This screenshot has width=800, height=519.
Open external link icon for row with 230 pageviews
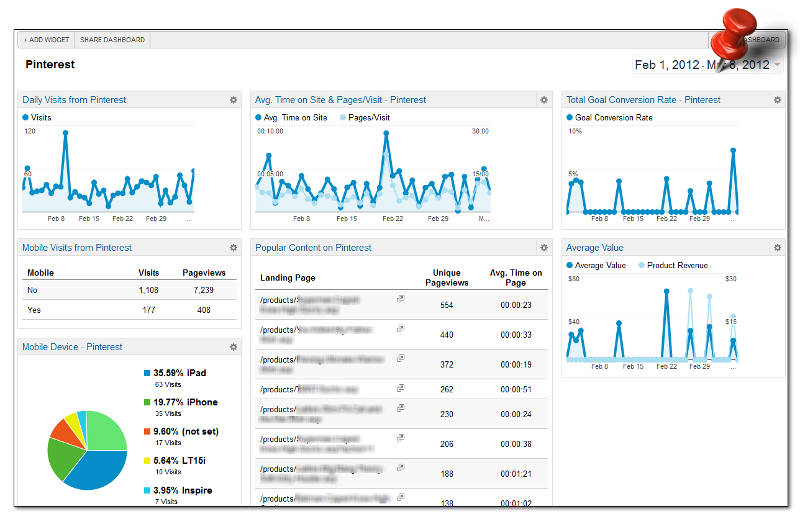(x=401, y=408)
